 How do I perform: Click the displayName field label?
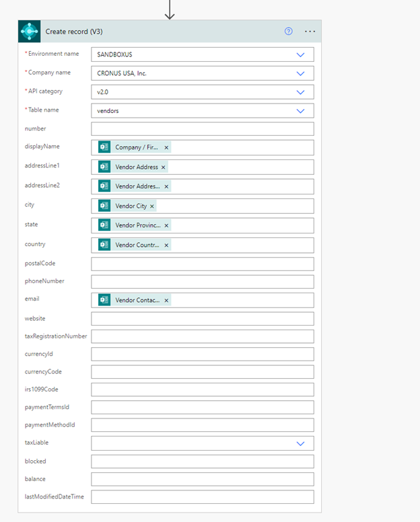tap(42, 147)
